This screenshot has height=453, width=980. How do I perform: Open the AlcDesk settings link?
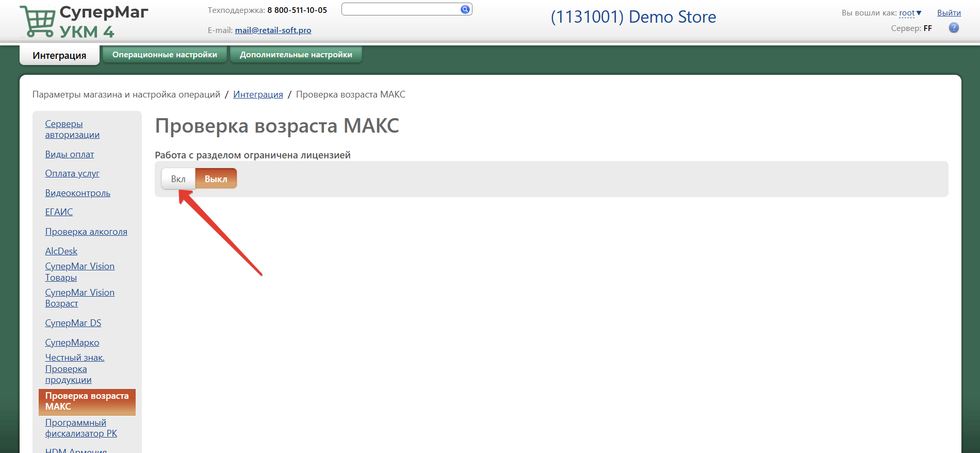click(61, 251)
